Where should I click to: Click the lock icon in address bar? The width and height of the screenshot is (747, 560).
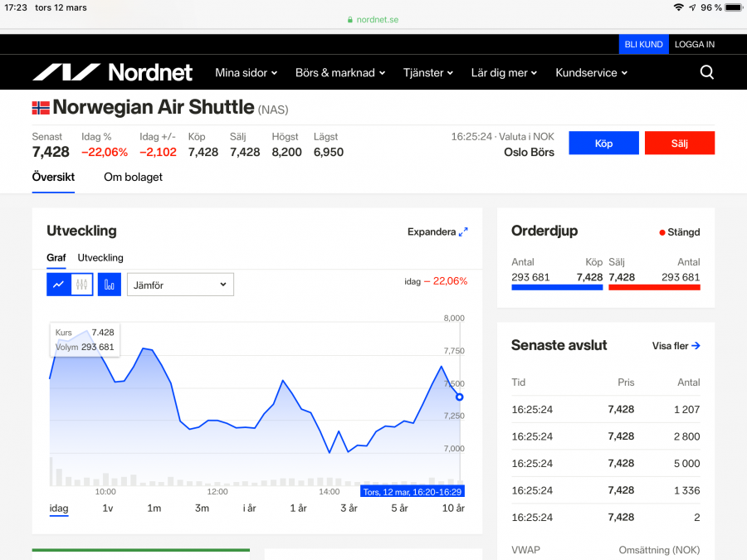(x=350, y=20)
